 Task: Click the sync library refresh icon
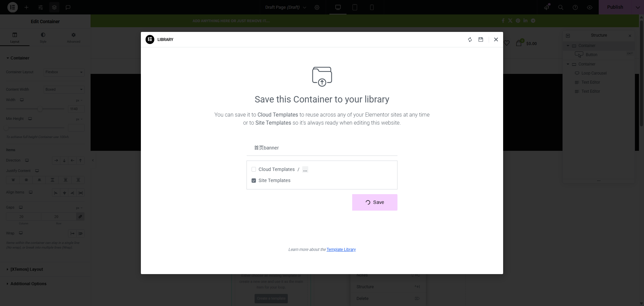(470, 40)
